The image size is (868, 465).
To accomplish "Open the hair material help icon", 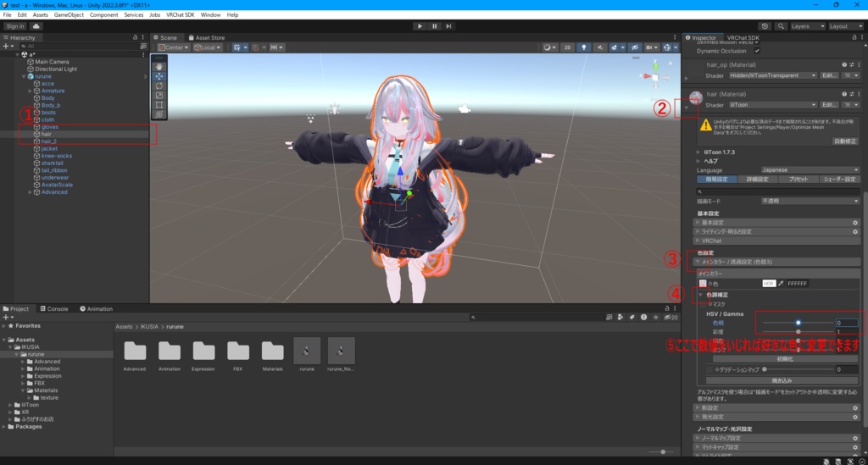I will (844, 94).
